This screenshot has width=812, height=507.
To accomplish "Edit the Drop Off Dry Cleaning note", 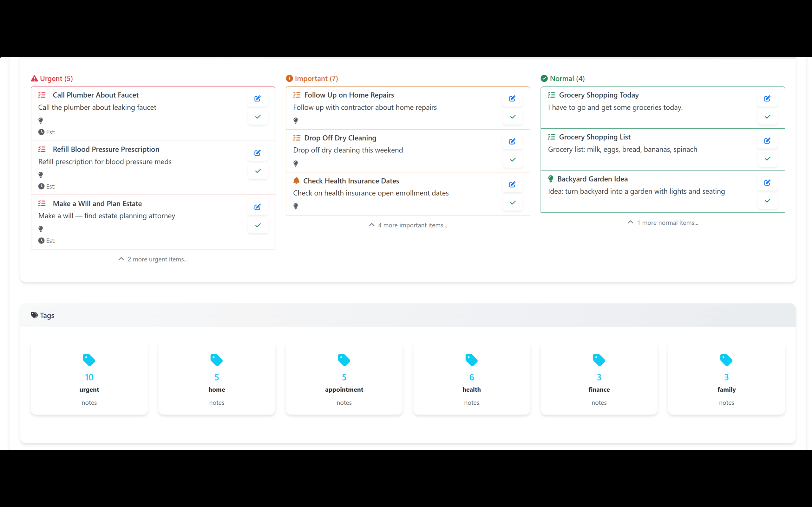I will pyautogui.click(x=512, y=142).
